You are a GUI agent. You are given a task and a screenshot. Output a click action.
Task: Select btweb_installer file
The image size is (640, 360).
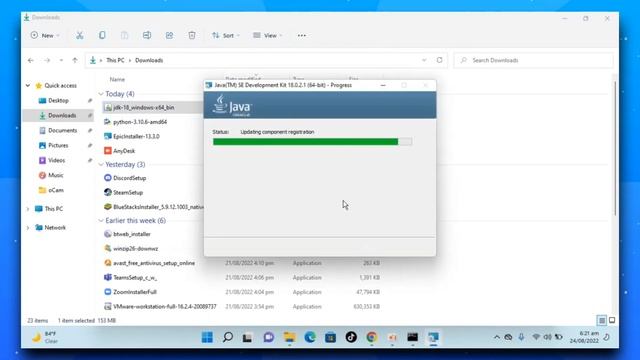[132, 234]
